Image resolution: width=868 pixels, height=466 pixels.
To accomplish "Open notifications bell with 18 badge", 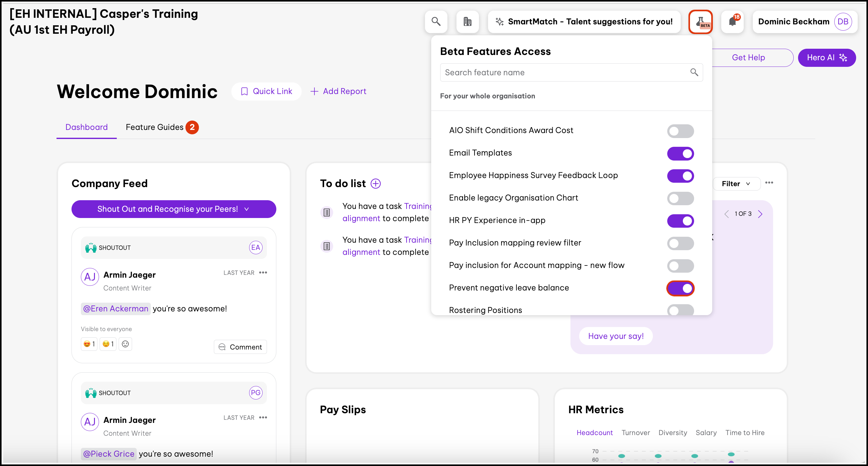I will (732, 22).
